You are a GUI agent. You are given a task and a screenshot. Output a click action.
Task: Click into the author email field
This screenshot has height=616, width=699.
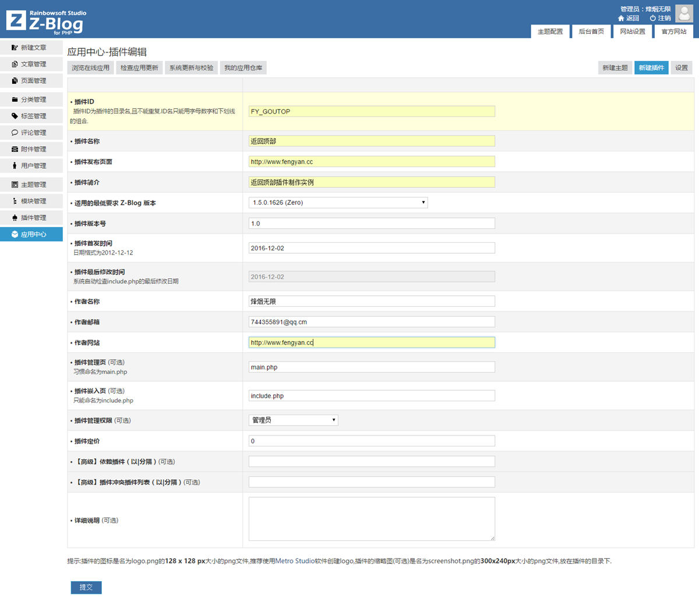coord(372,322)
